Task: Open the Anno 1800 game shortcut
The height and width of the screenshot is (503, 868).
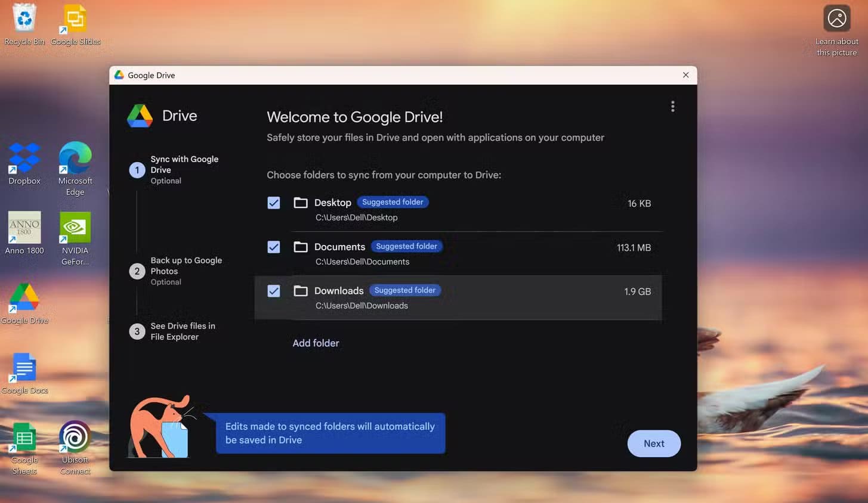Action: tap(24, 228)
